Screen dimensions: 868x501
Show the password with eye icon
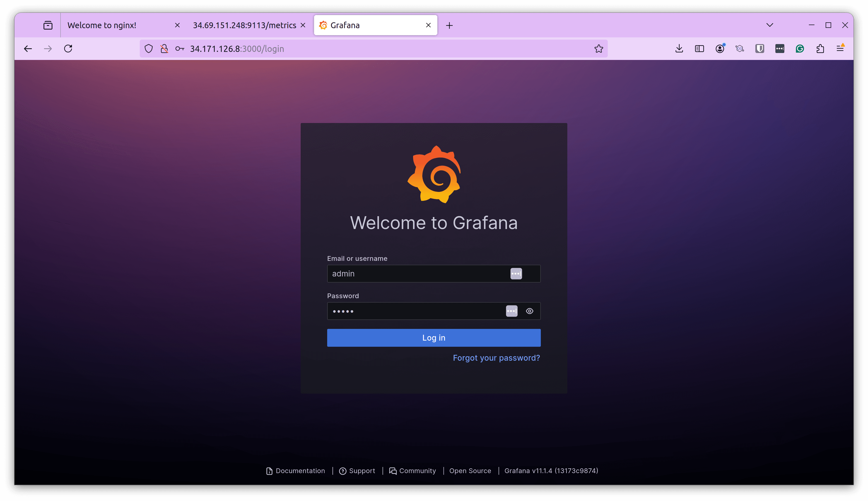click(529, 311)
